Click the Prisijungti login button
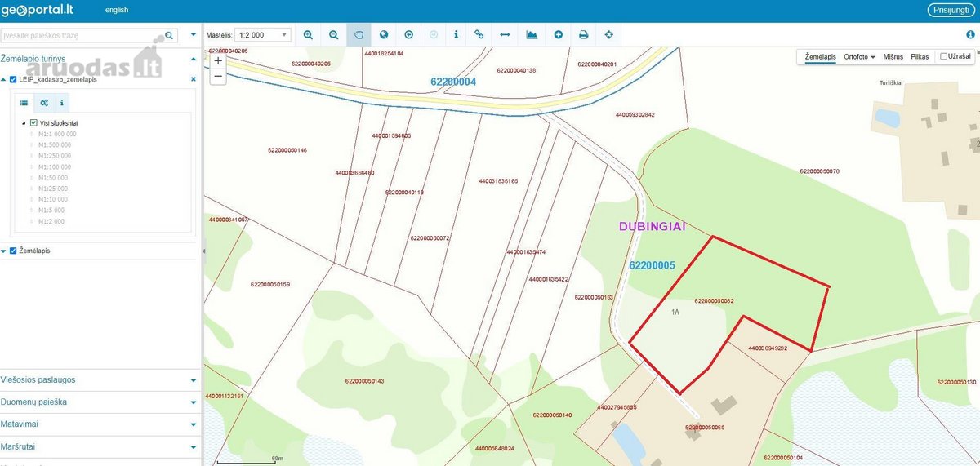 (x=951, y=10)
